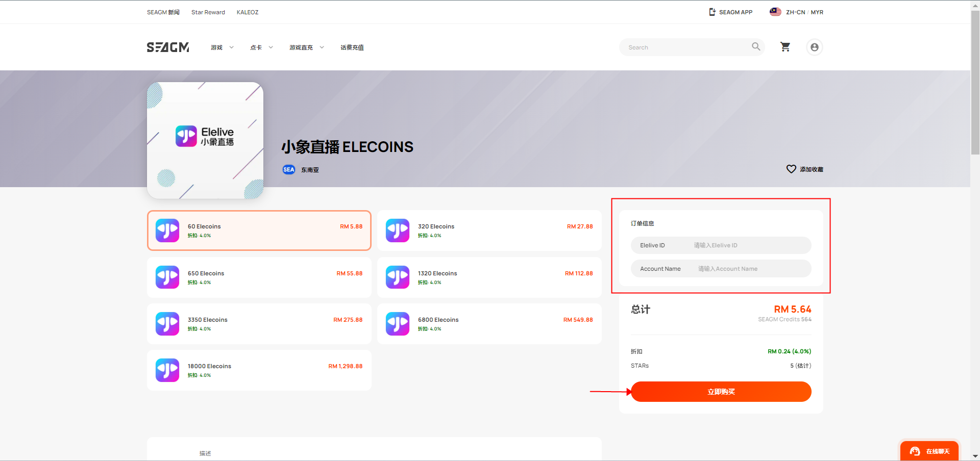Viewport: 980px width, 461px height.
Task: Click the Malaysia flag region icon
Action: (x=775, y=12)
